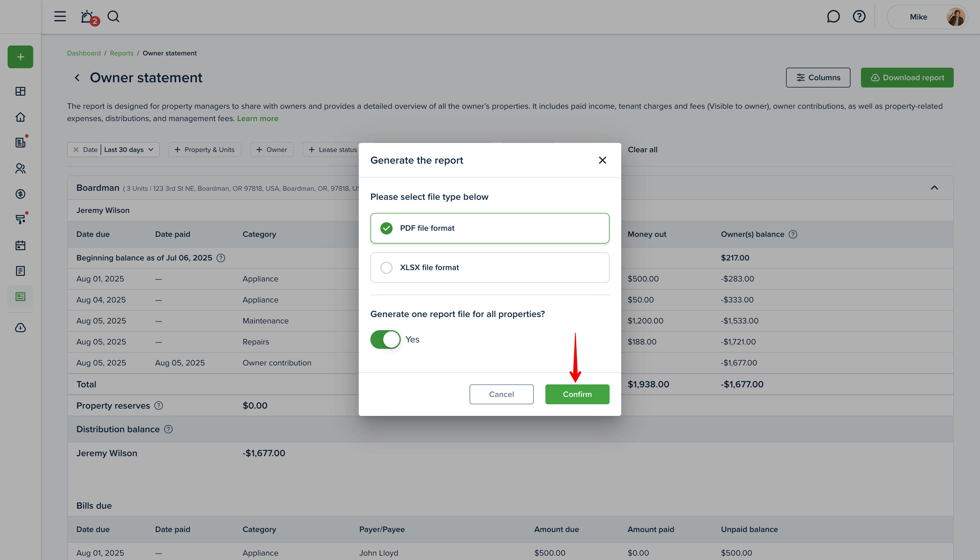Click the Boardman property name
980x560 pixels.
[98, 188]
